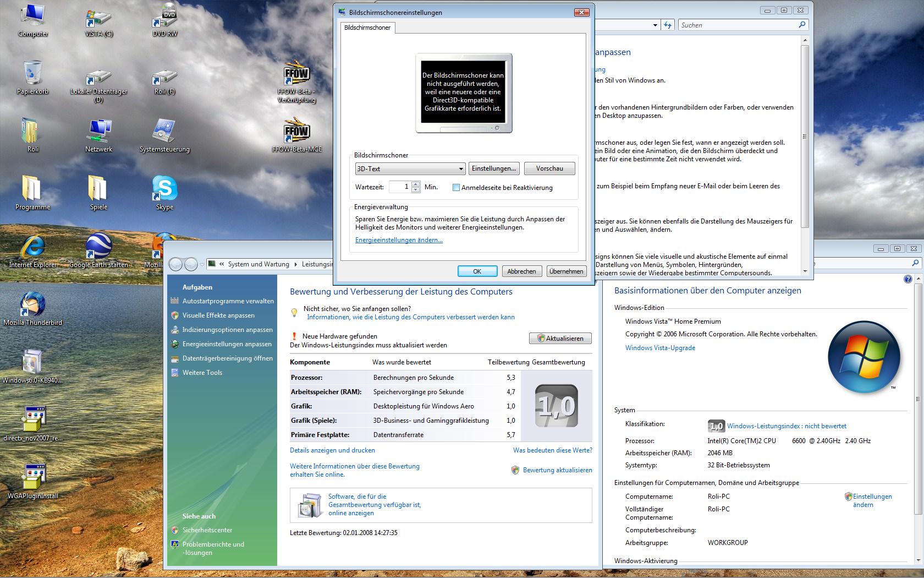Open Windows6.0-KB940 update file
The width and height of the screenshot is (924, 578).
(32, 367)
